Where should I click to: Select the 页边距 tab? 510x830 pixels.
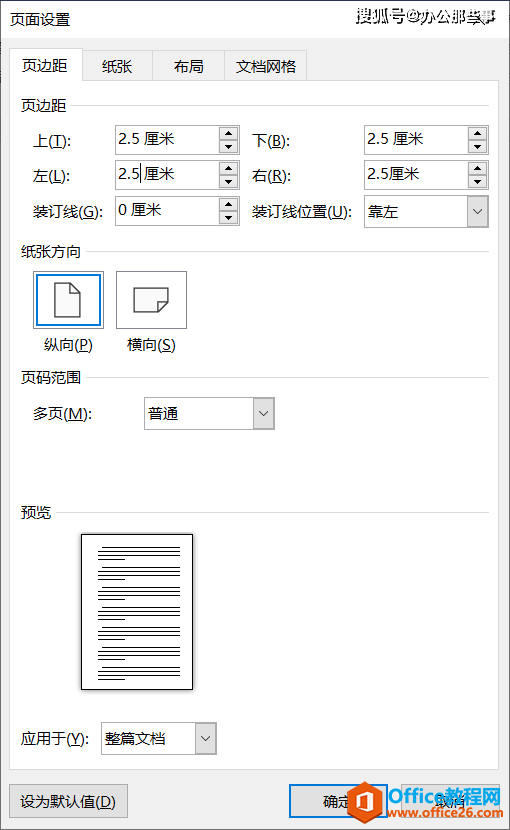click(45, 65)
